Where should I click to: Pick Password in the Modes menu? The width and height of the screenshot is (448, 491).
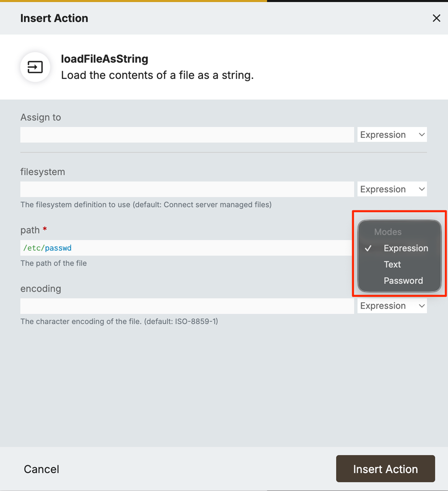403,281
